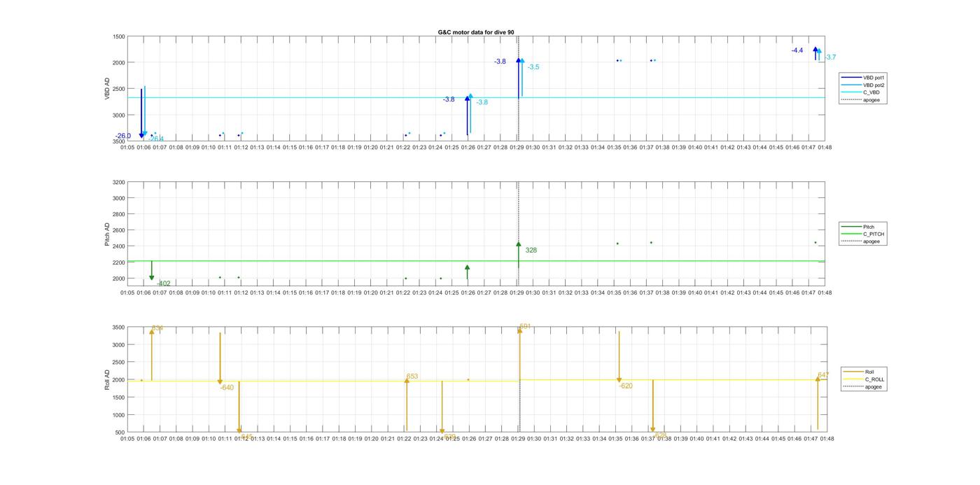The height and width of the screenshot is (485, 980).
Task: Select 'Roll' legend entry text
Action: click(x=870, y=372)
